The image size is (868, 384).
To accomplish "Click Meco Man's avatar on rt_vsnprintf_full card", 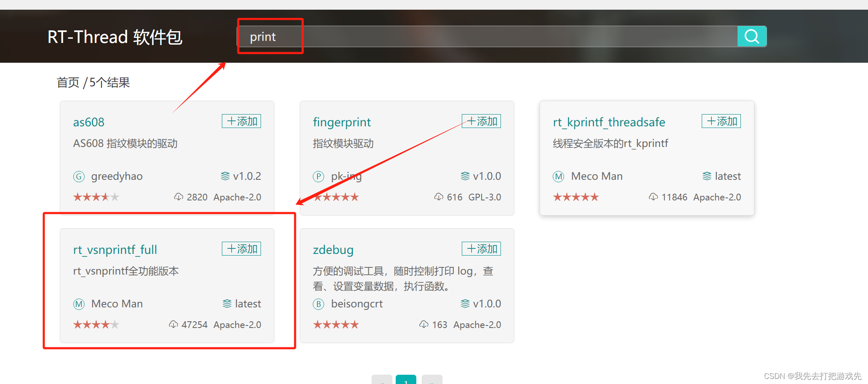I will (x=79, y=304).
